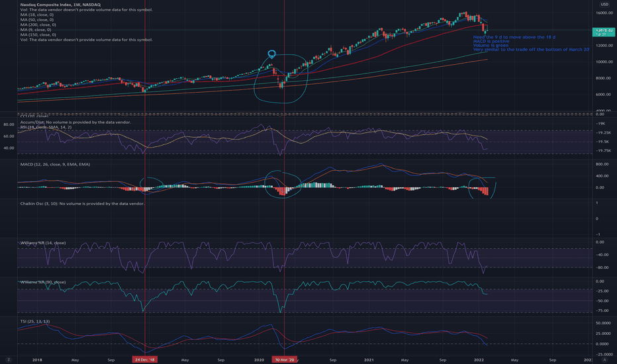Click the 800.00 MACD scale label
Image resolution: width=617 pixels, height=364 pixels.
pyautogui.click(x=602, y=165)
